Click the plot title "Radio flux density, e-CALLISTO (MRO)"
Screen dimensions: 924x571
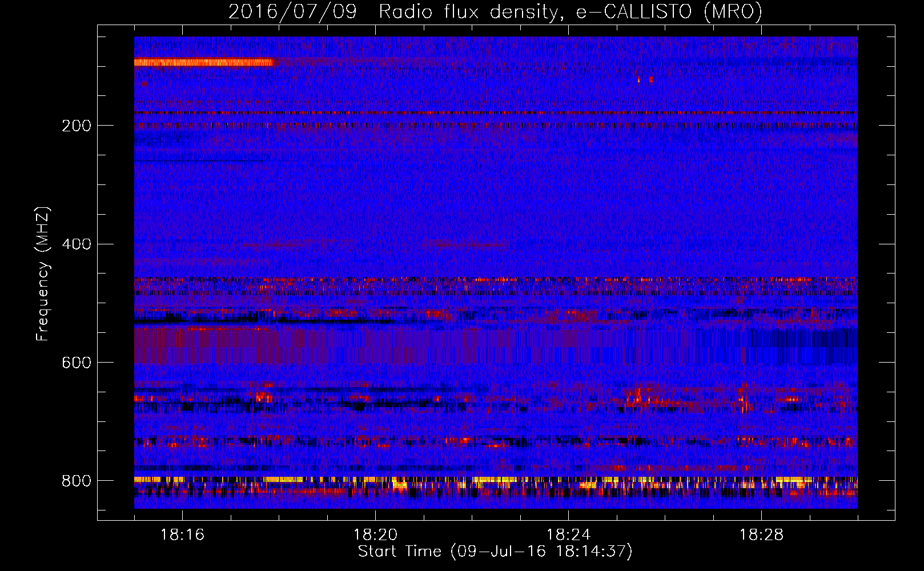(570, 11)
